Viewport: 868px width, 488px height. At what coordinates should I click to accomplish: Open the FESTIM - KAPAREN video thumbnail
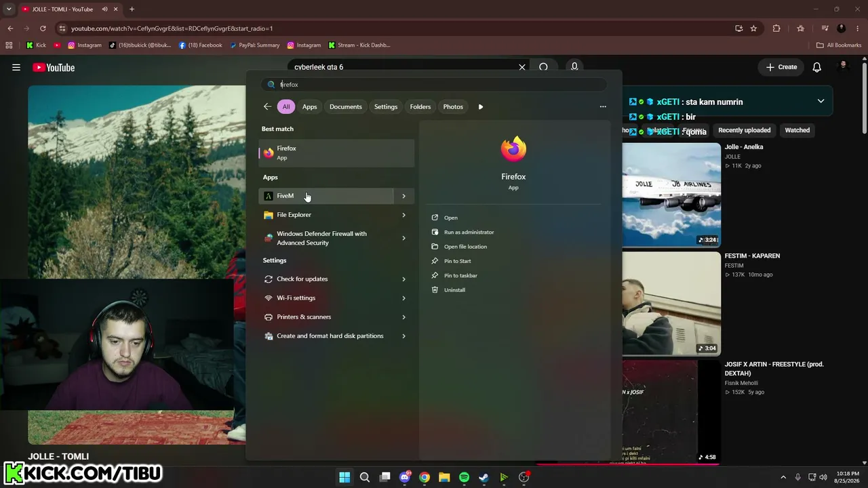[671, 304]
